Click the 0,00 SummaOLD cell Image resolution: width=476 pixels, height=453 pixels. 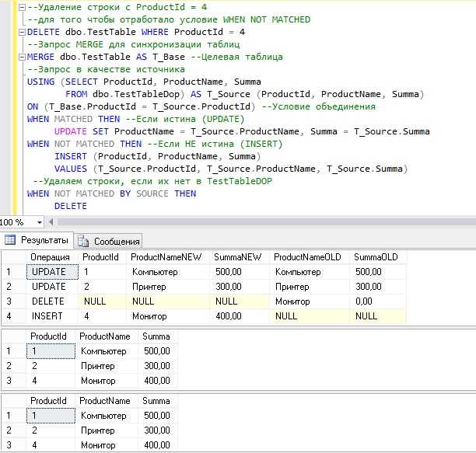(378, 301)
